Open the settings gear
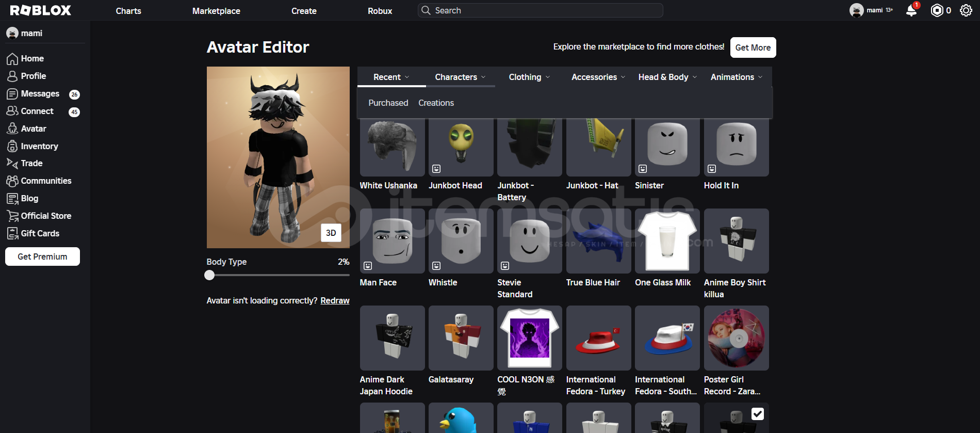Image resolution: width=980 pixels, height=433 pixels. [x=966, y=10]
